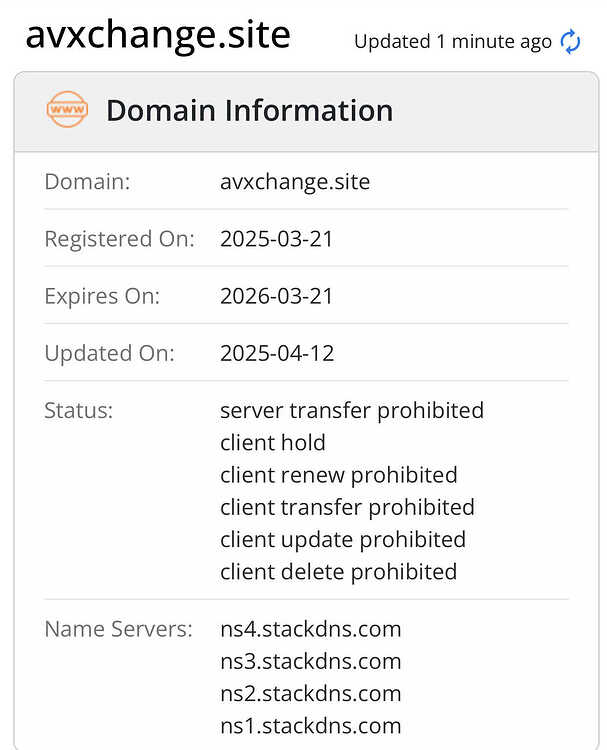This screenshot has width=607, height=750.
Task: Click ns2.stackdns.com name server
Action: (x=310, y=694)
